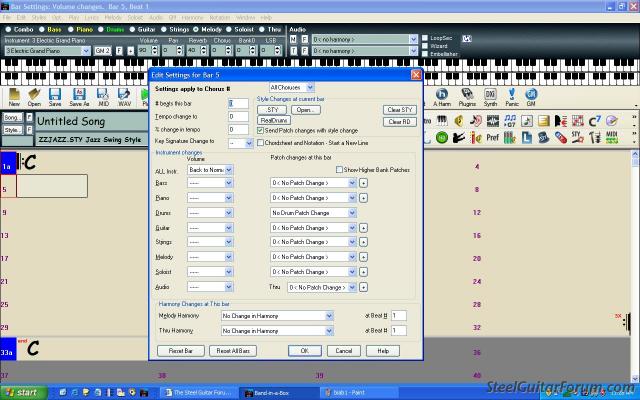The height and width of the screenshot is (400, 640).
Task: Expand the Melody Harmony dropdown
Action: (x=328, y=316)
